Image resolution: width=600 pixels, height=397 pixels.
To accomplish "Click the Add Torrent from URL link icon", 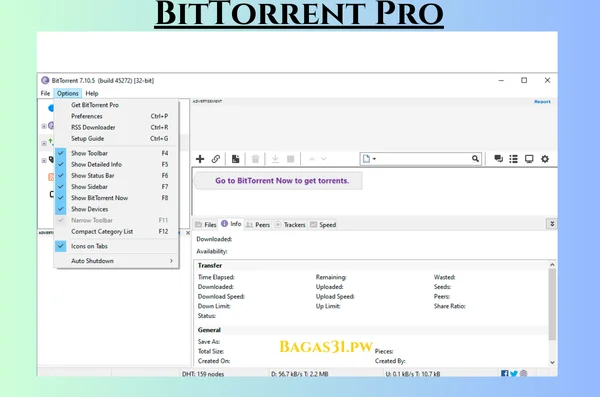I will tap(216, 159).
